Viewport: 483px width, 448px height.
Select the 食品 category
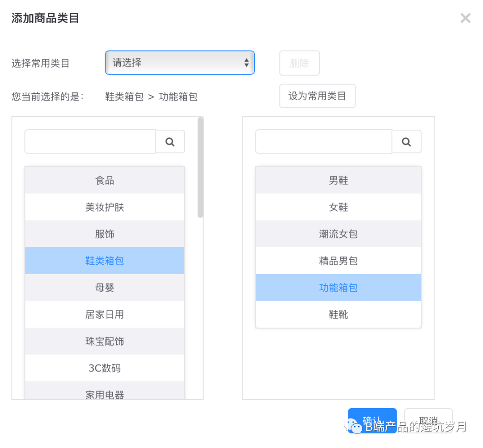(x=104, y=180)
